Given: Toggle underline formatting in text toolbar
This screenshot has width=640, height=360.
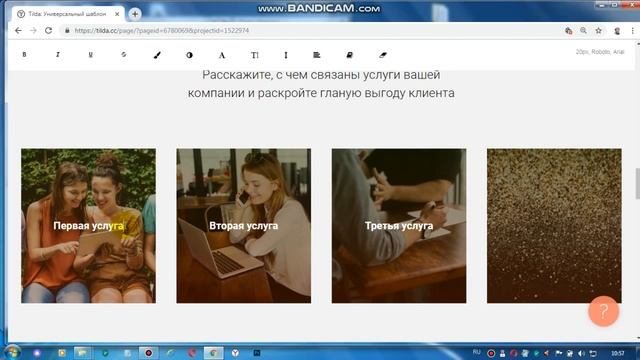Looking at the screenshot, I should click(91, 55).
